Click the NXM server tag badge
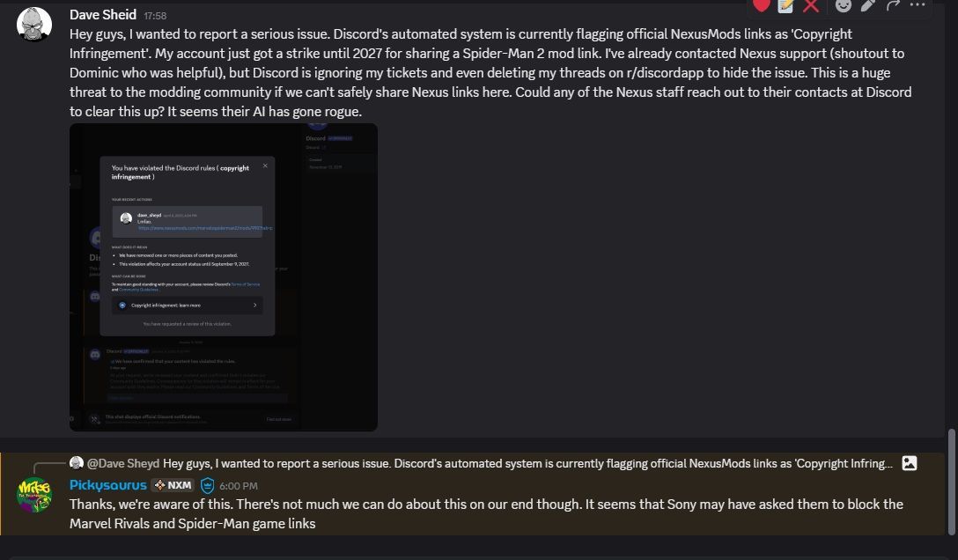The image size is (958, 560). [173, 485]
